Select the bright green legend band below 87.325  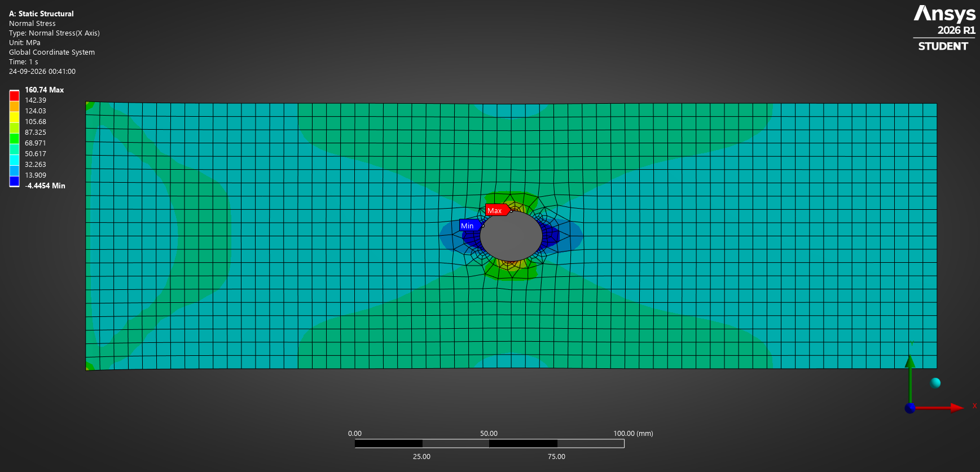[x=14, y=138]
